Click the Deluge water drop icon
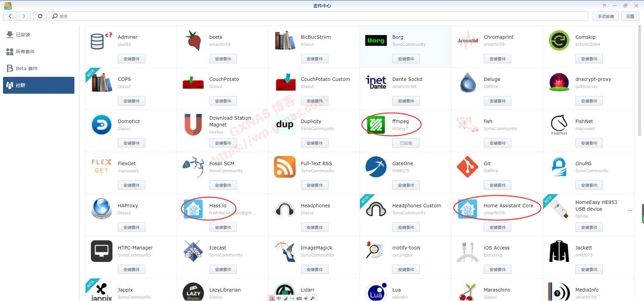The width and height of the screenshot is (644, 301). tap(467, 83)
